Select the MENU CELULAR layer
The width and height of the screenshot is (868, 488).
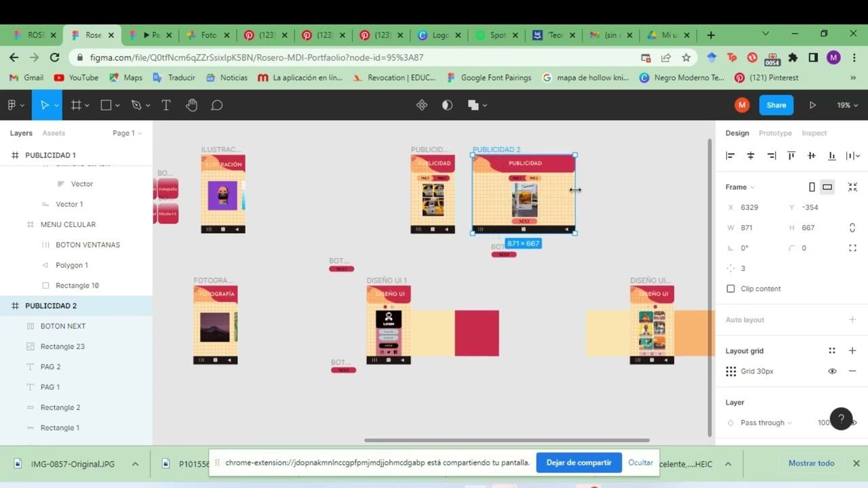(76, 224)
